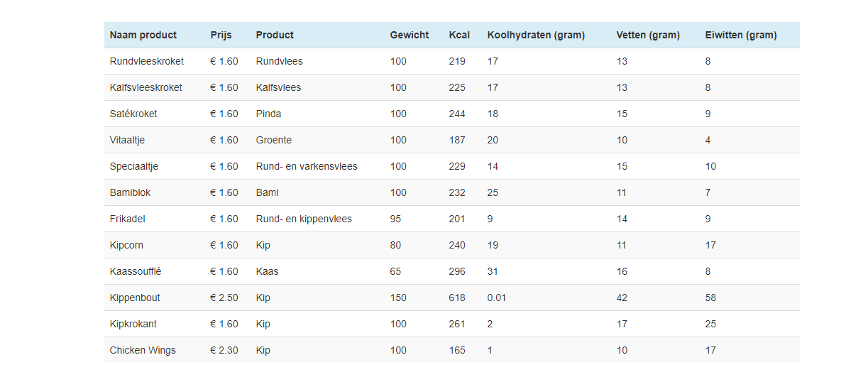Screen dimensions: 868x382
Task: Click the Kipkrokant row name
Action: tap(133, 324)
